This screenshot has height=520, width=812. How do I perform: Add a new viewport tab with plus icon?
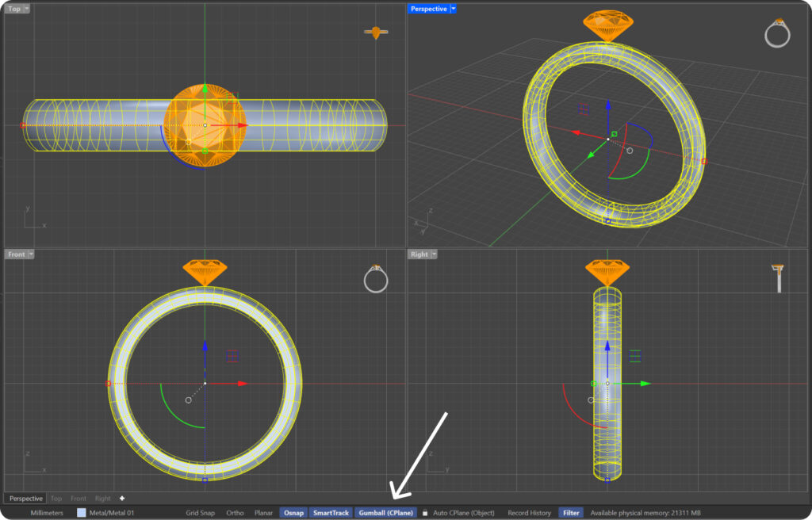[x=122, y=499]
